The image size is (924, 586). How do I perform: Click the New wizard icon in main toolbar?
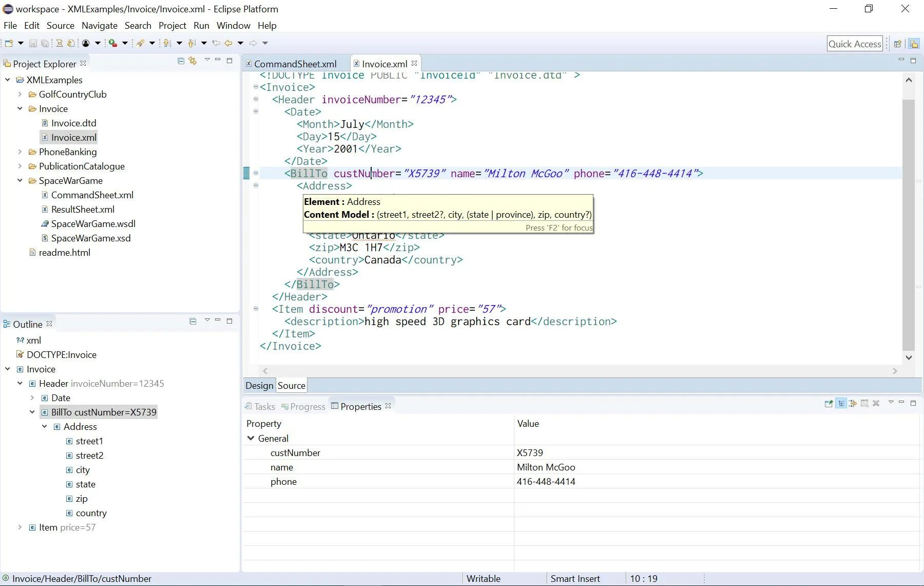point(9,43)
